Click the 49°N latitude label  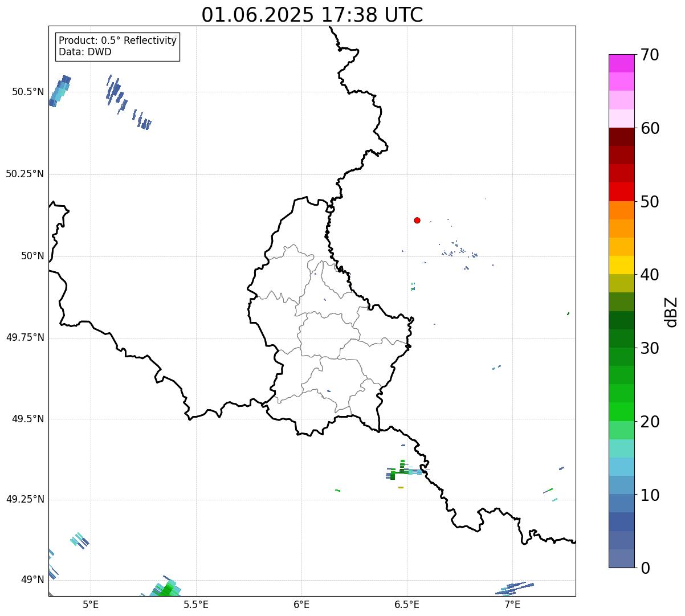(32, 580)
